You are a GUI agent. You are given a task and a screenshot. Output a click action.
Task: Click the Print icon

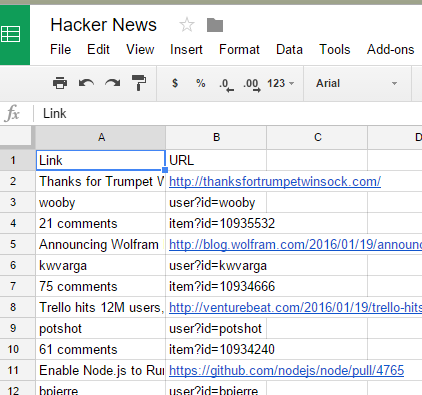pos(60,83)
